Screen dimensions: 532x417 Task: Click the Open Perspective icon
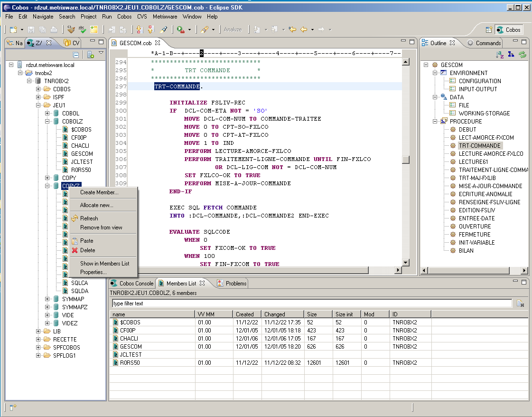[x=489, y=30]
